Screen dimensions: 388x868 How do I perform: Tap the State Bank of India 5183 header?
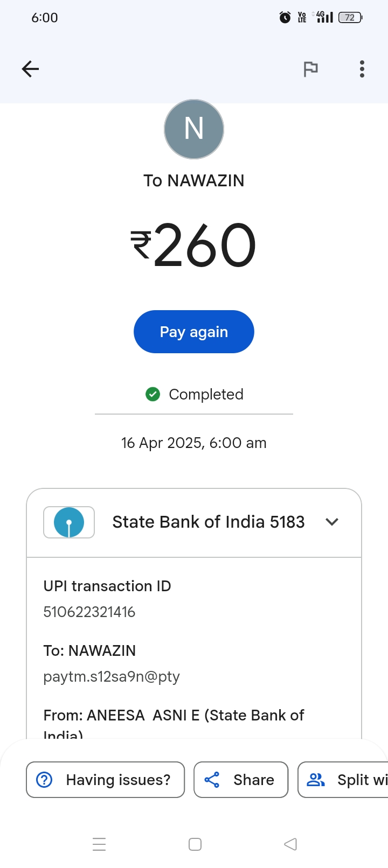click(209, 522)
